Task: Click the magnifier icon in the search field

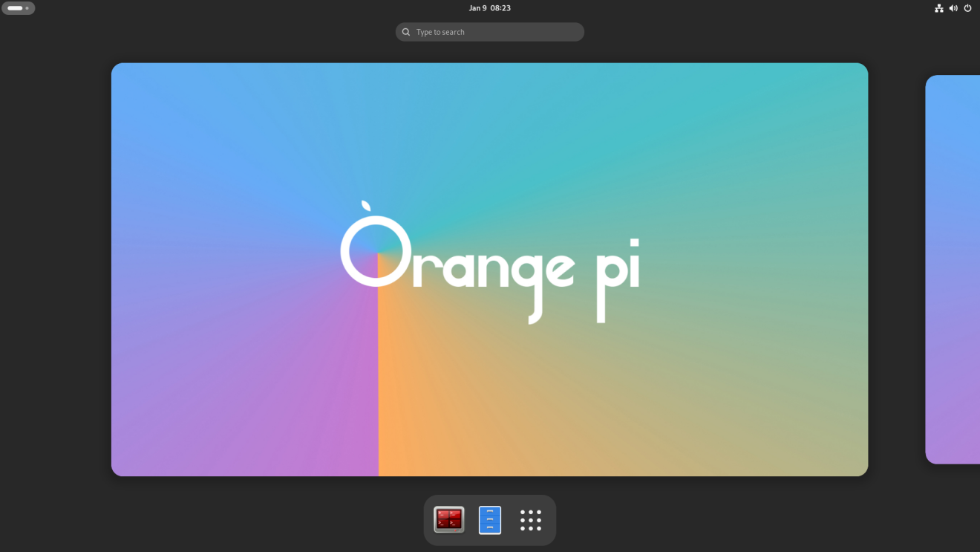Action: point(406,32)
